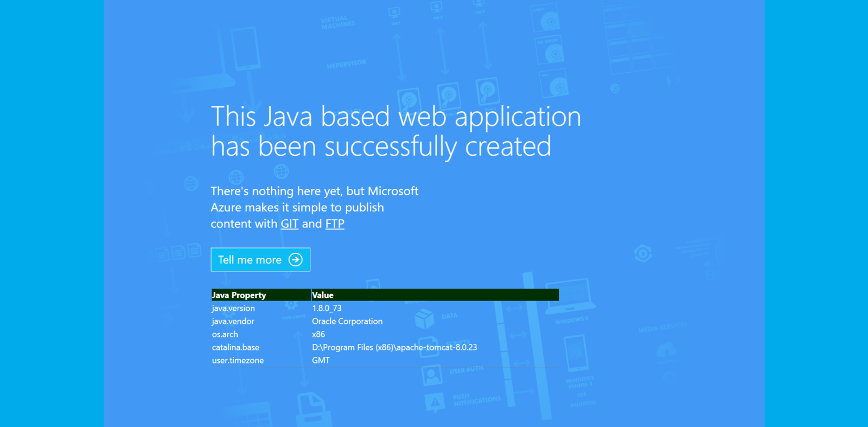Open the FTP link
Viewport: 868px width, 427px height.
point(335,224)
